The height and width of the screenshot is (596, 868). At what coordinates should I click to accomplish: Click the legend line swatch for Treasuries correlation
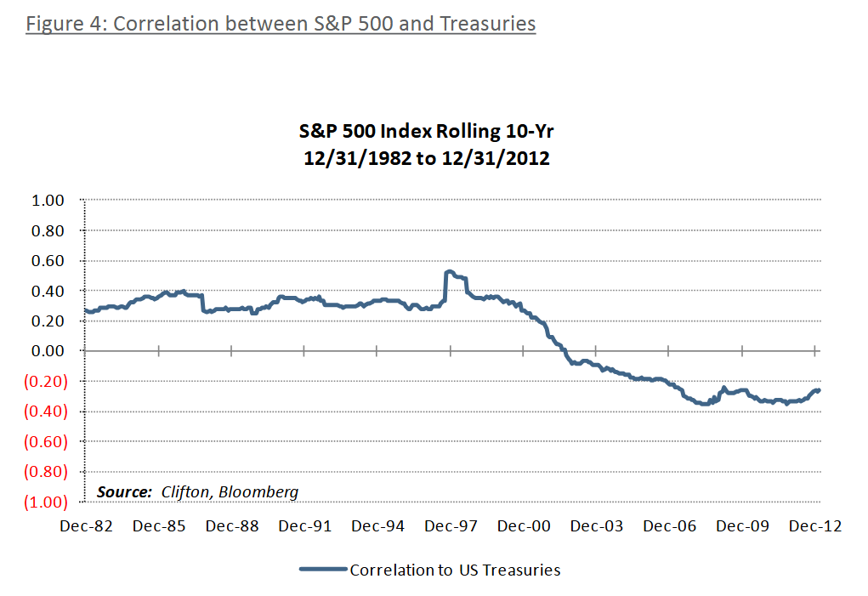pyautogui.click(x=323, y=570)
